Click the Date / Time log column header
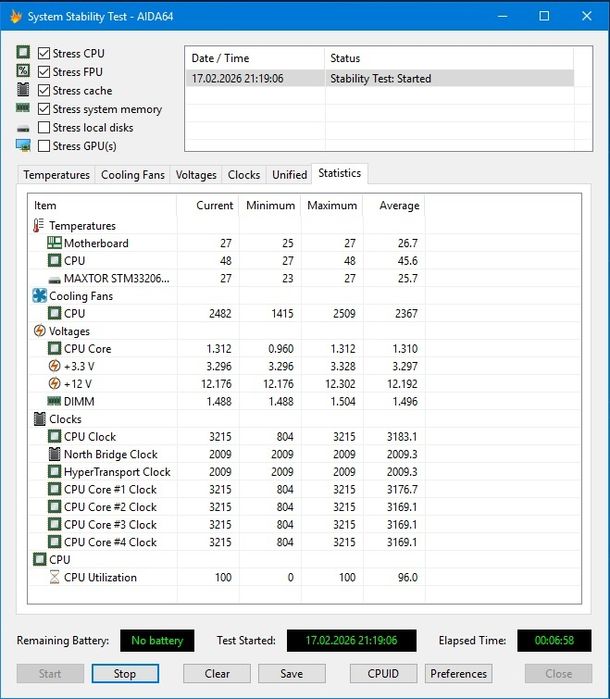This screenshot has height=699, width=610. coord(255,58)
